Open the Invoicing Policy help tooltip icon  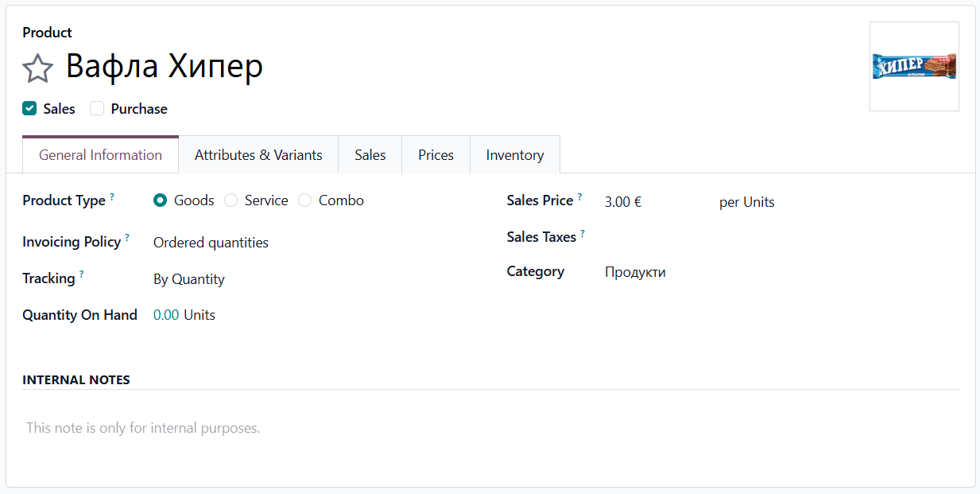click(127, 238)
